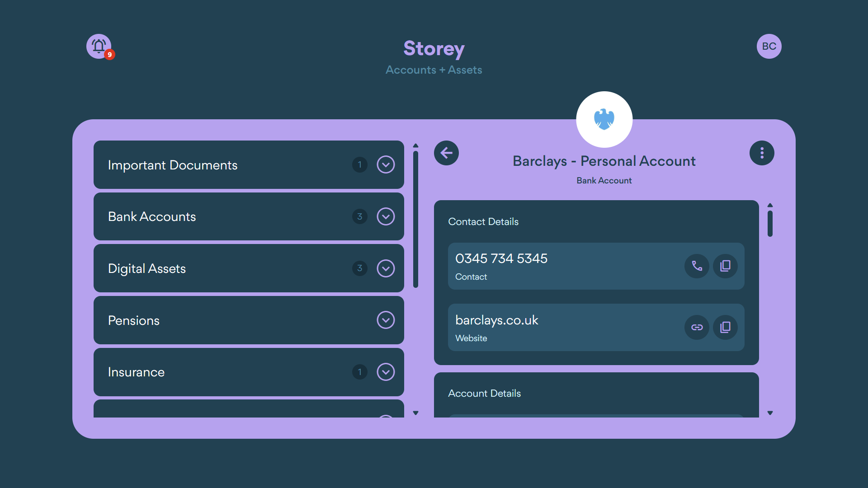Image resolution: width=868 pixels, height=488 pixels.
Task: Open the notifications bell icon
Action: (99, 46)
